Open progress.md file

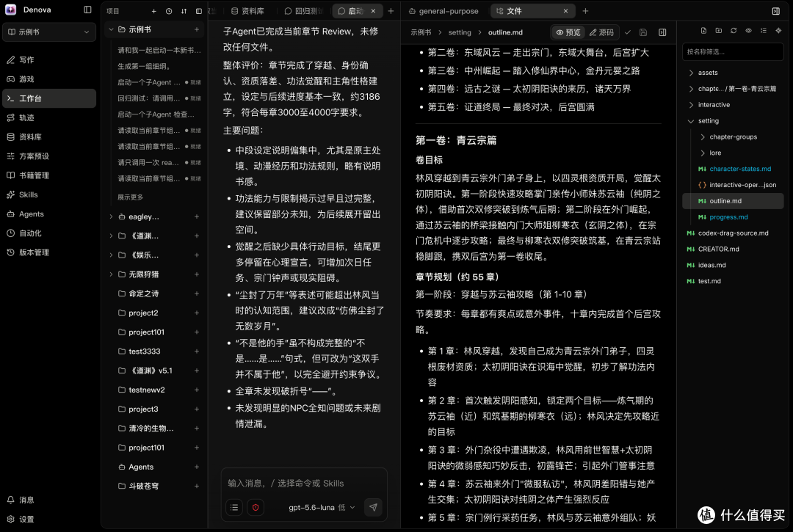pyautogui.click(x=728, y=217)
